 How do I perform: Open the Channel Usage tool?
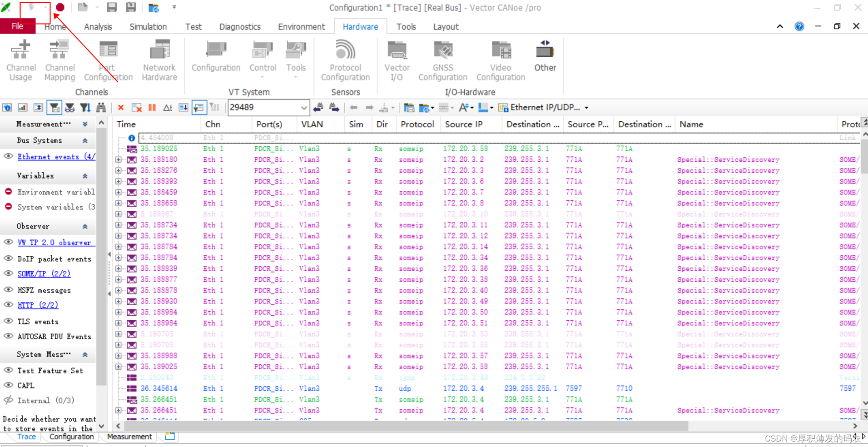21,60
